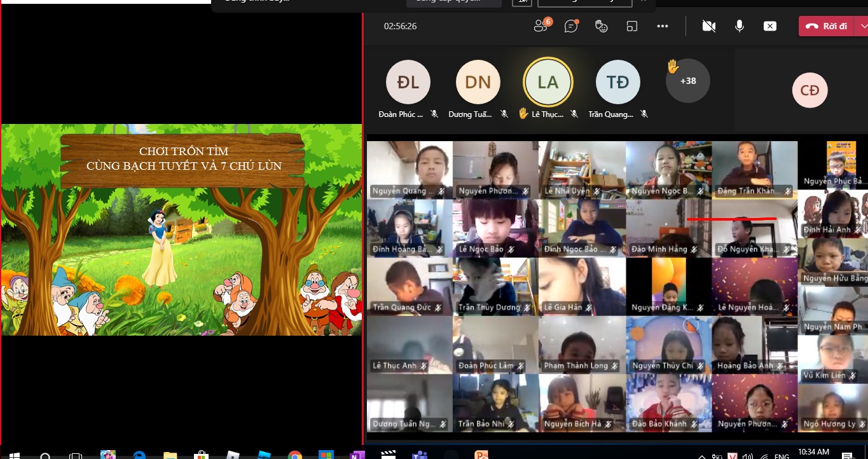This screenshot has height=459, width=868.
Task: Open the participants list panel
Action: (x=542, y=26)
